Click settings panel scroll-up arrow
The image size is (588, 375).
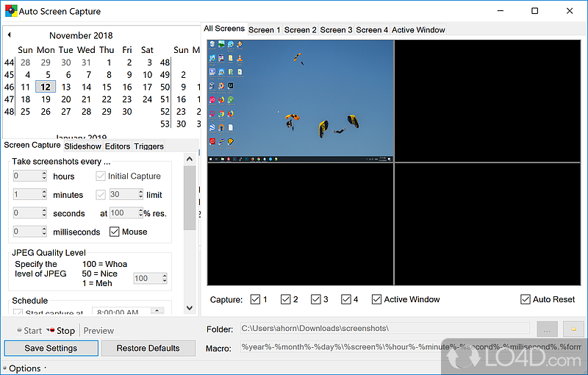(x=190, y=159)
